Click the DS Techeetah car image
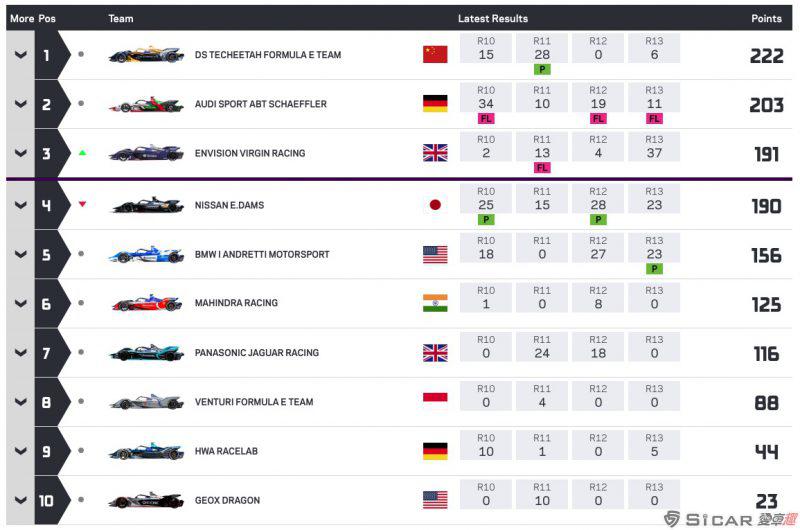The height and width of the screenshot is (530, 800). 146,55
